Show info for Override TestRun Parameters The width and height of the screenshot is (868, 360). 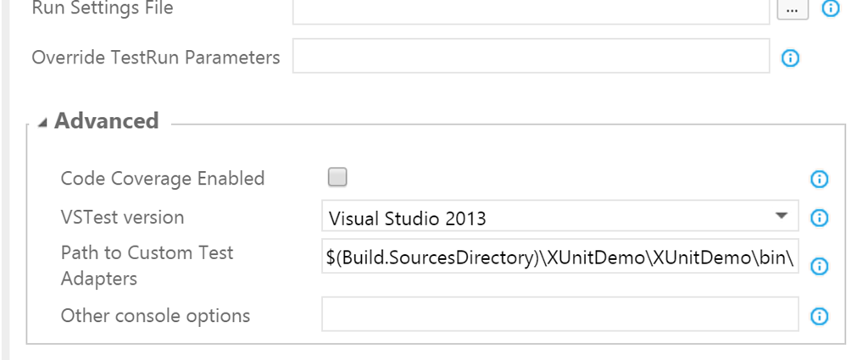[790, 58]
